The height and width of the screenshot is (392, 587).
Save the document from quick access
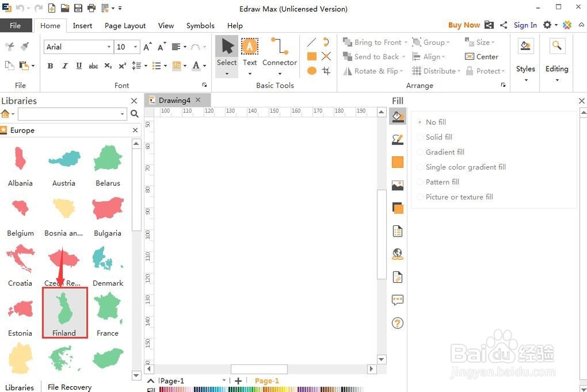coord(78,8)
